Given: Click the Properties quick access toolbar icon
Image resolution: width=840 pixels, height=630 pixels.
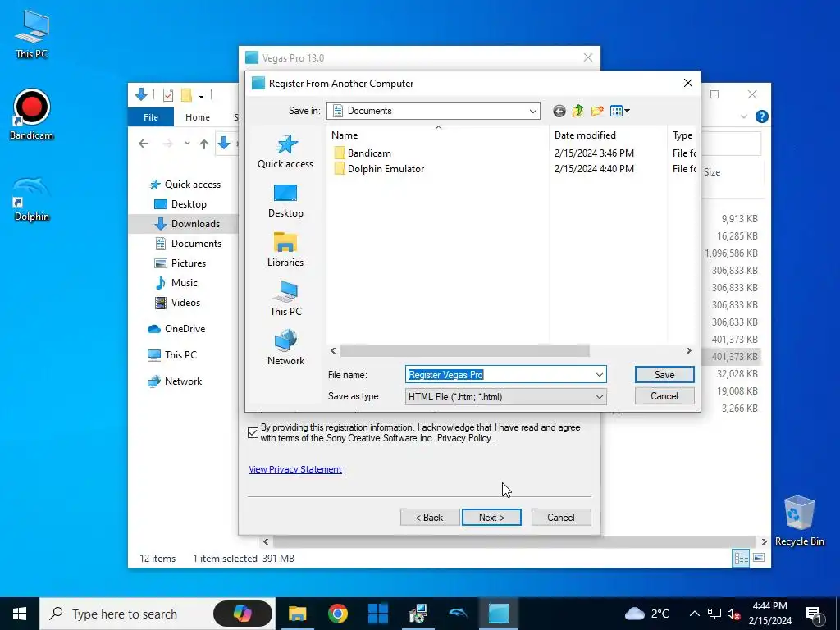Looking at the screenshot, I should [167, 95].
